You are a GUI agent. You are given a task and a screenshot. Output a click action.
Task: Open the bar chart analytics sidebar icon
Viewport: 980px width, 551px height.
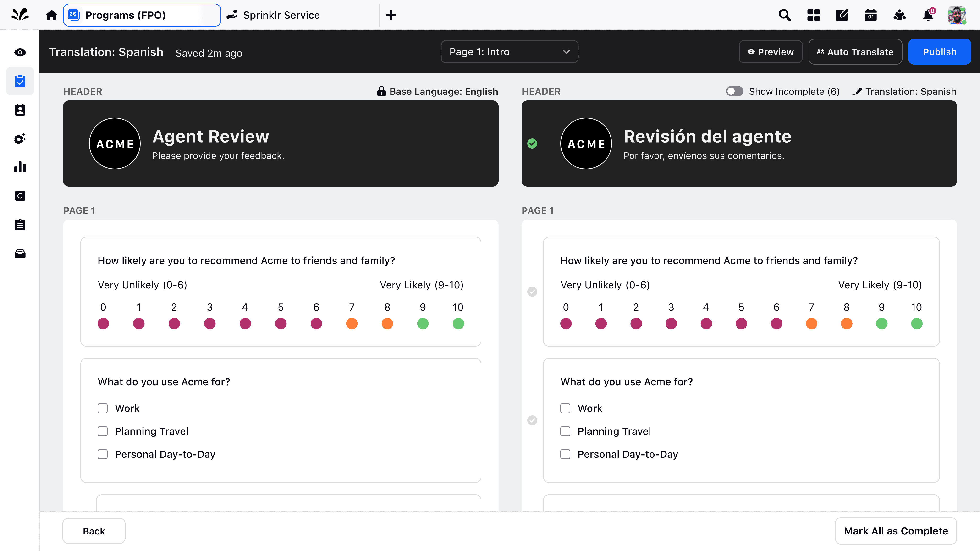pos(20,167)
